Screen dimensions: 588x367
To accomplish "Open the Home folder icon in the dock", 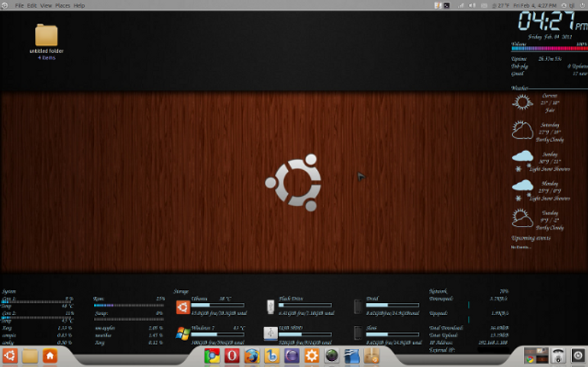I will 50,356.
